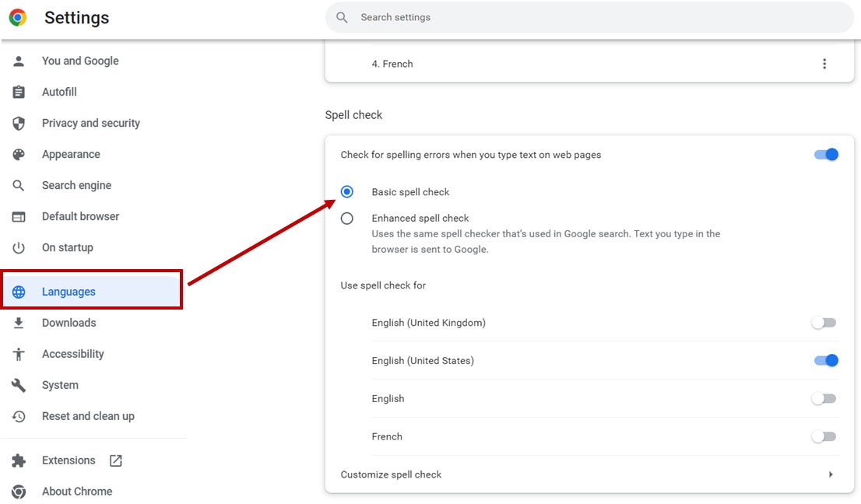The width and height of the screenshot is (861, 504).
Task: Enable spell check for English (United Kingdom)
Action: coord(824,323)
